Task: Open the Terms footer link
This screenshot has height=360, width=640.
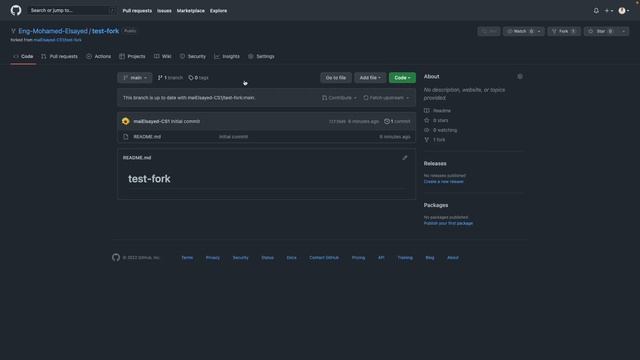Action: click(x=187, y=258)
